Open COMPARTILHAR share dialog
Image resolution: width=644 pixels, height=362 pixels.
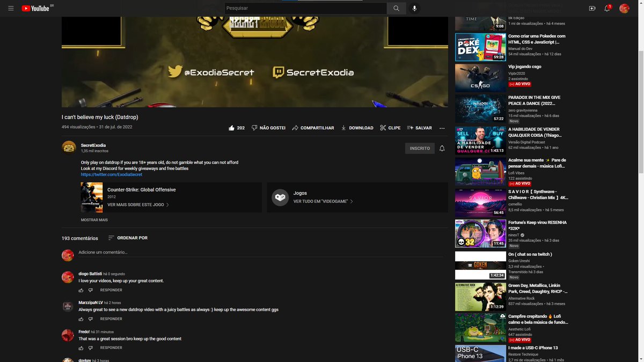click(313, 128)
